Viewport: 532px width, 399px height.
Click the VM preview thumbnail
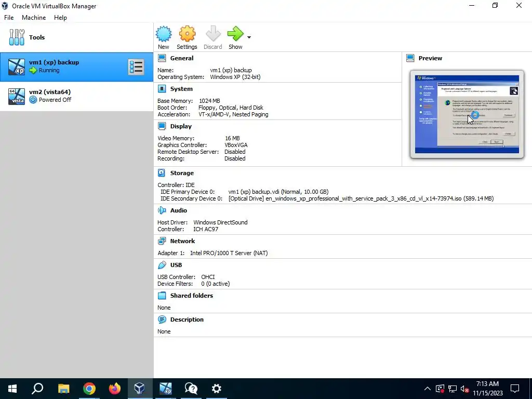[467, 114]
